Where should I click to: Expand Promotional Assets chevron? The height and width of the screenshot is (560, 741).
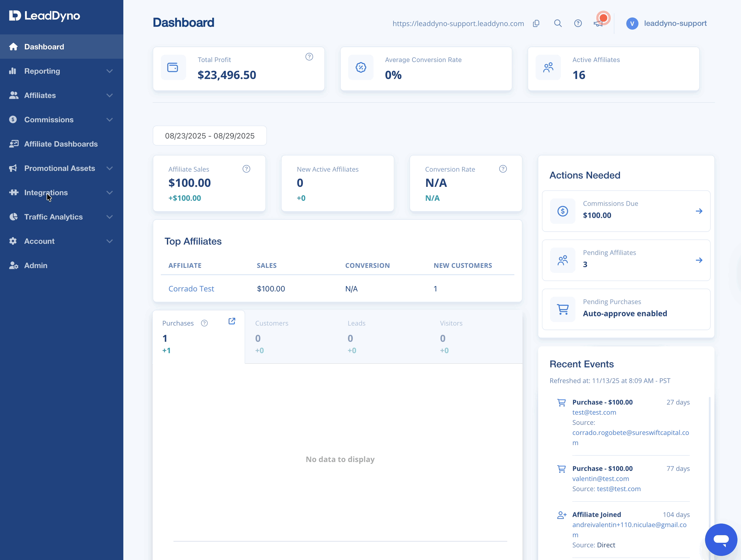click(x=110, y=168)
